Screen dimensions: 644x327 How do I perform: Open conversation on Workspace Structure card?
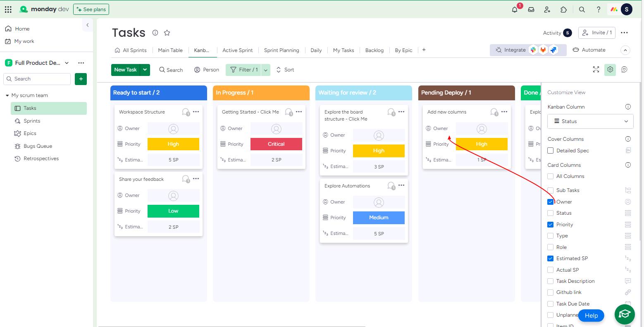pos(186,112)
